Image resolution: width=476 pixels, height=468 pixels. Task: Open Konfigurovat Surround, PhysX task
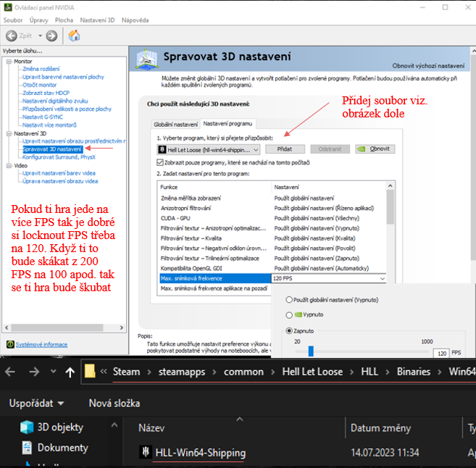(59, 157)
